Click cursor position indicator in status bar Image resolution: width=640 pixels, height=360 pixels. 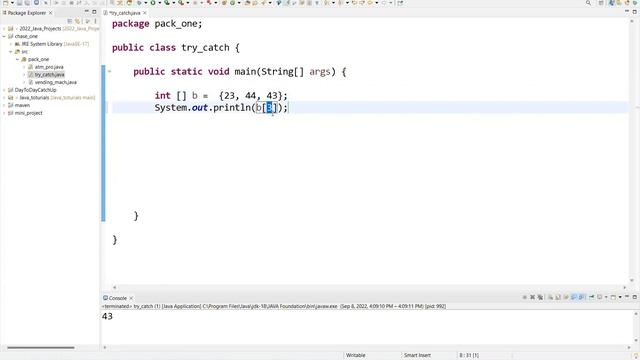coord(469,356)
